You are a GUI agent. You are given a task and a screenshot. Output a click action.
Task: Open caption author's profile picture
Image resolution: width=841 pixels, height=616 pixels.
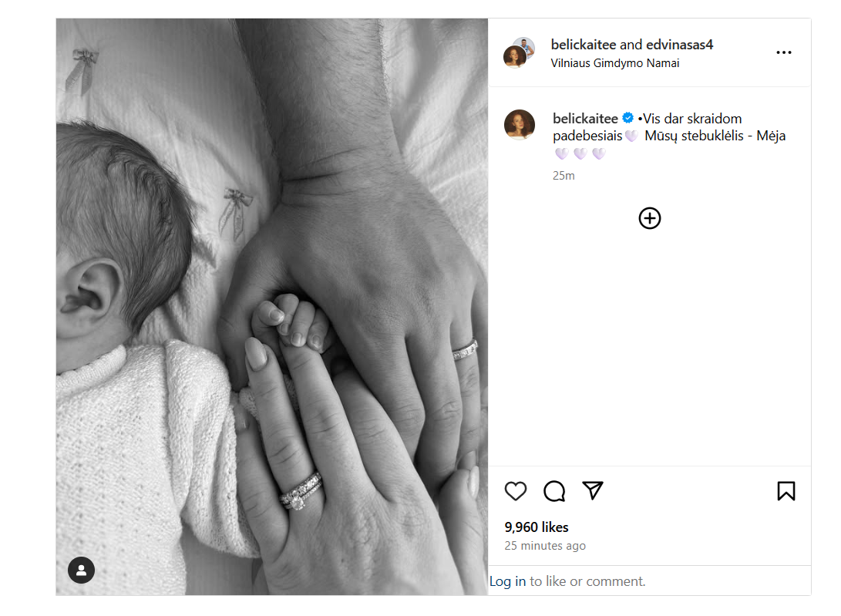click(x=520, y=124)
